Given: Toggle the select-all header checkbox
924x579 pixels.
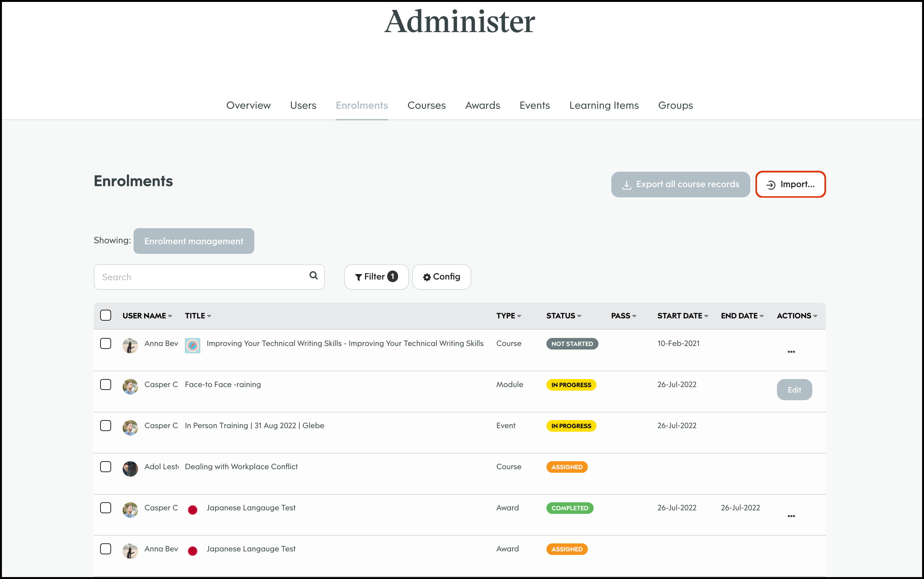Looking at the screenshot, I should click(x=106, y=315).
